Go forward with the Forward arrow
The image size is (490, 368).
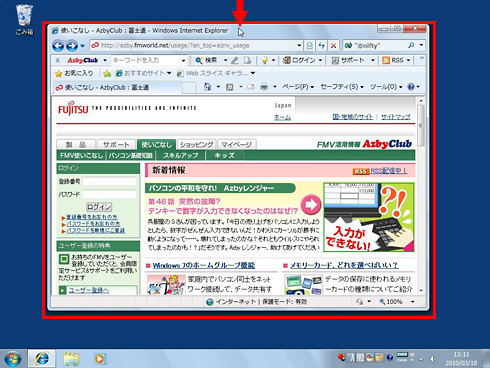(x=72, y=46)
